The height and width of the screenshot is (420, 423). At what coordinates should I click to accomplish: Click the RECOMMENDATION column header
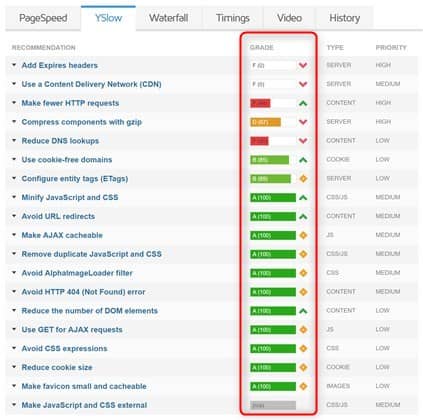[x=44, y=48]
